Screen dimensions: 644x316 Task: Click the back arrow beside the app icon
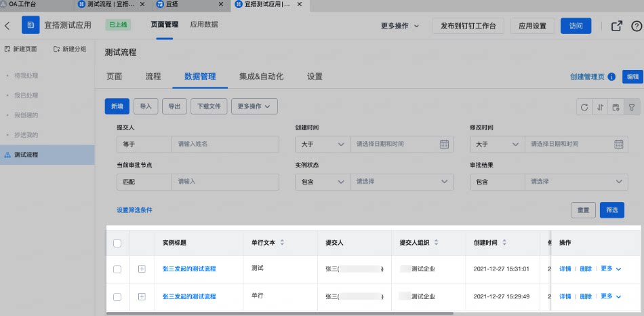tap(7, 26)
